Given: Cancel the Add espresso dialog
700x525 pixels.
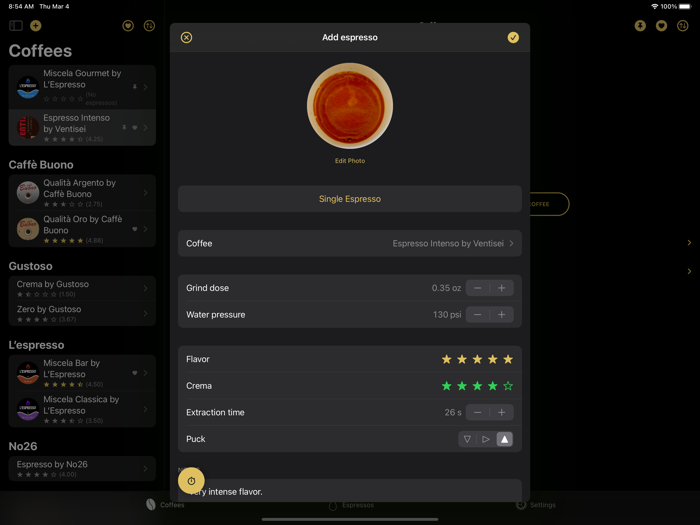Looking at the screenshot, I should pyautogui.click(x=187, y=38).
